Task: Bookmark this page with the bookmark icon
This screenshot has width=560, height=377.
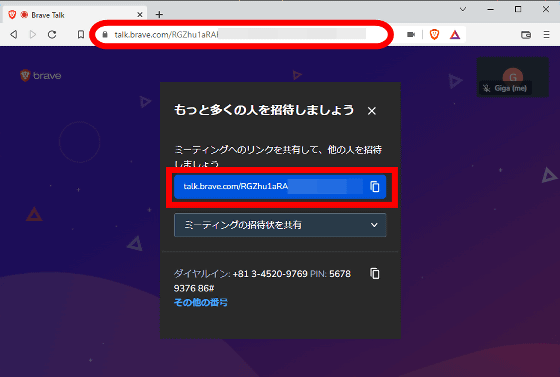Action: (81, 34)
